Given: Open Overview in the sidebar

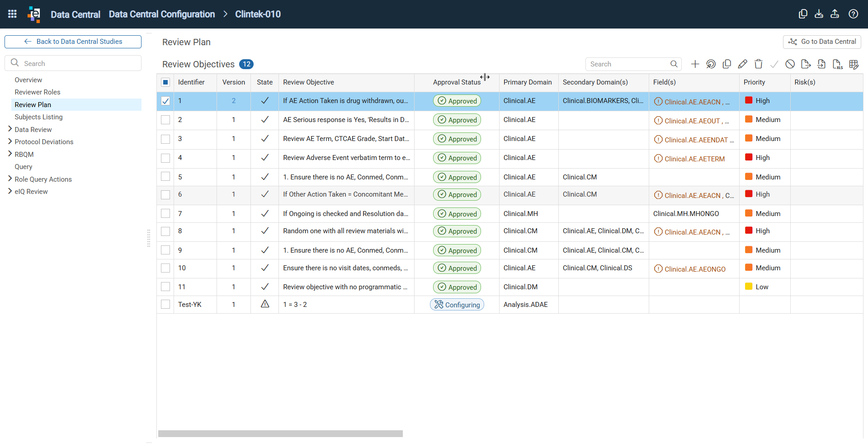Looking at the screenshot, I should (28, 80).
